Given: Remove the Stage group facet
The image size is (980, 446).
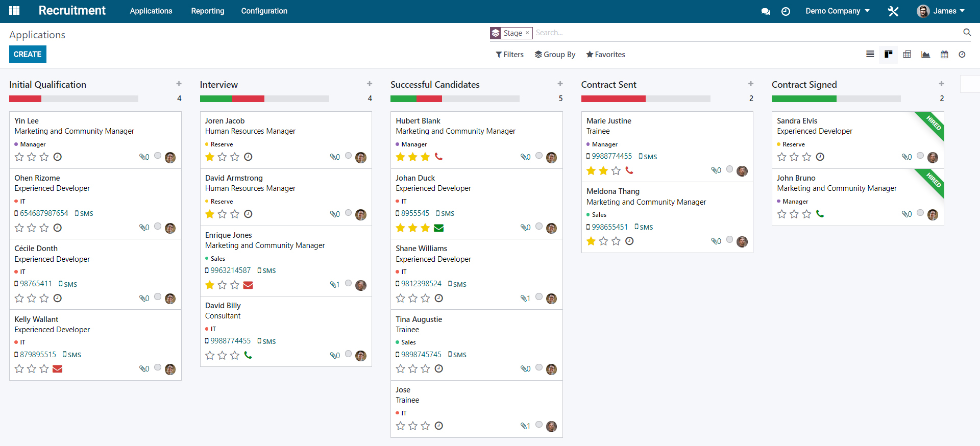Looking at the screenshot, I should pyautogui.click(x=527, y=33).
